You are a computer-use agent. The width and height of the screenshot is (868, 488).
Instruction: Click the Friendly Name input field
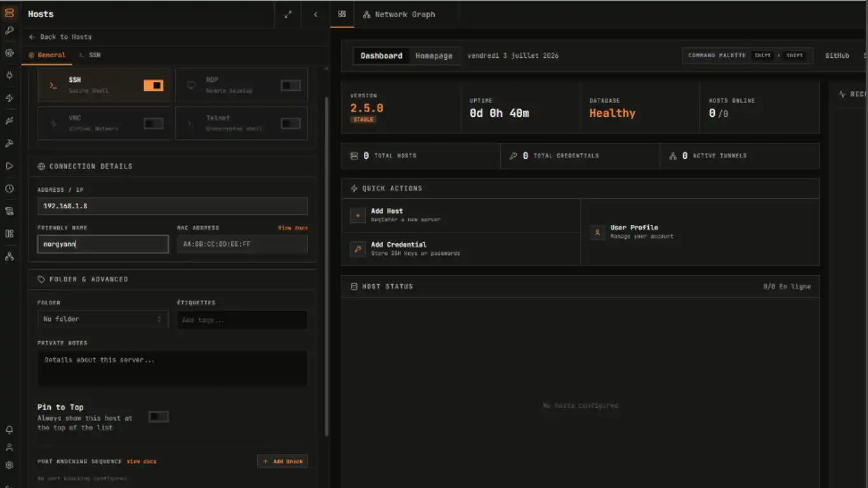click(103, 244)
